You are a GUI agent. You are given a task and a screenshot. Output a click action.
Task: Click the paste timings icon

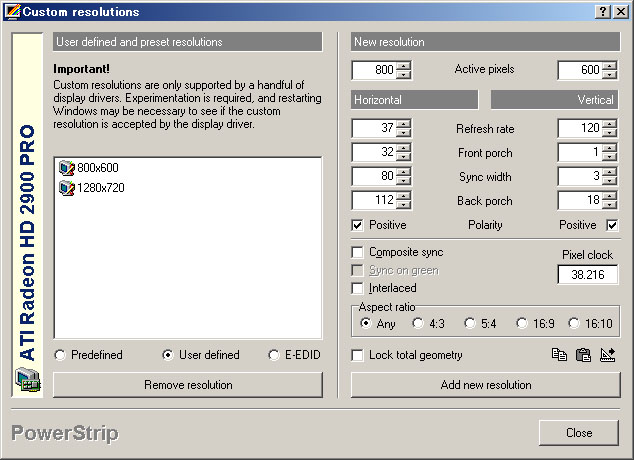[x=583, y=355]
